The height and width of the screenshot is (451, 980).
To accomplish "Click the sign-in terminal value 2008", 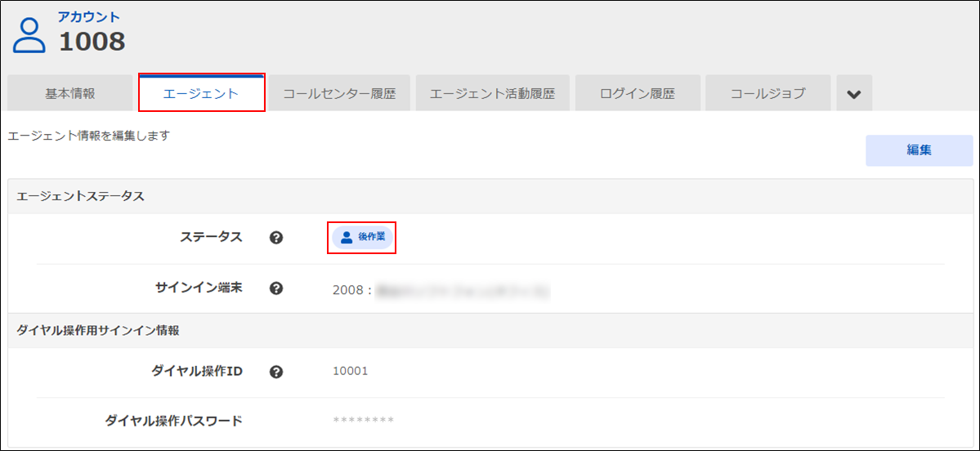I will point(349,289).
